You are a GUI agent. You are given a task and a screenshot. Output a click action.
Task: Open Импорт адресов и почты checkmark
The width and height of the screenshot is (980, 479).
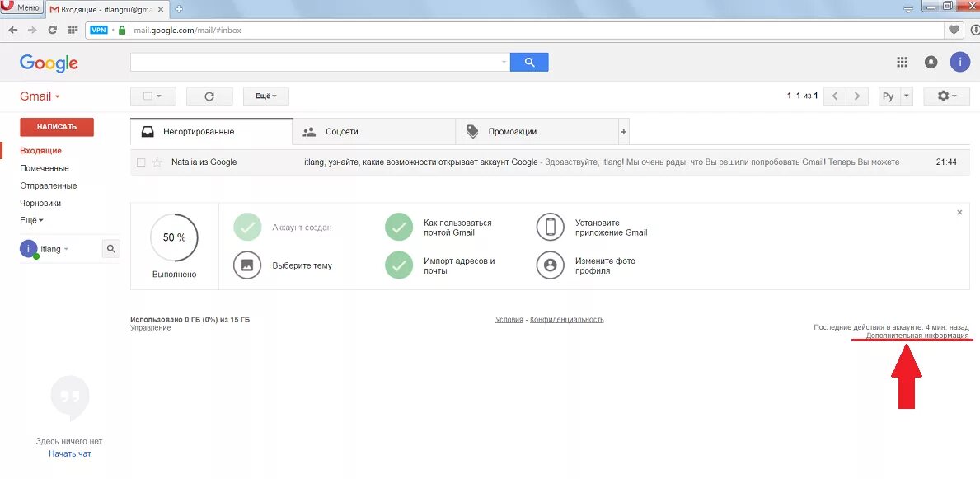[399, 265]
